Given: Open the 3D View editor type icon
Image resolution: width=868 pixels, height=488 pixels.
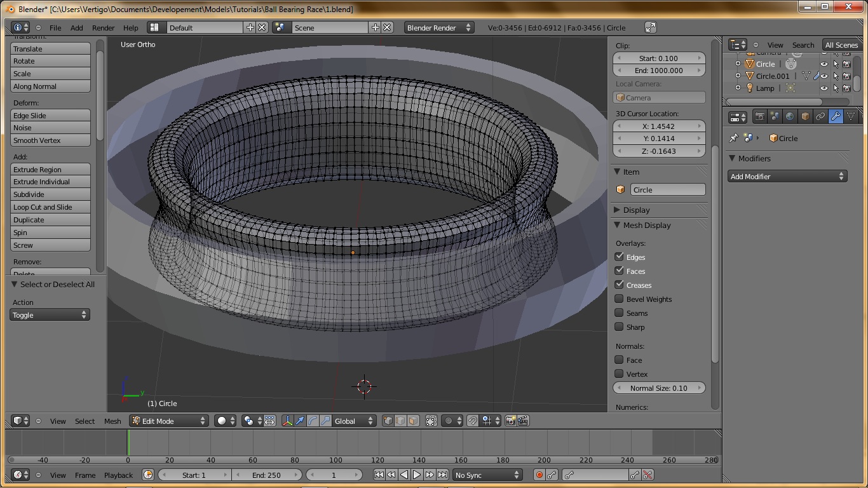Looking at the screenshot, I should 21,421.
